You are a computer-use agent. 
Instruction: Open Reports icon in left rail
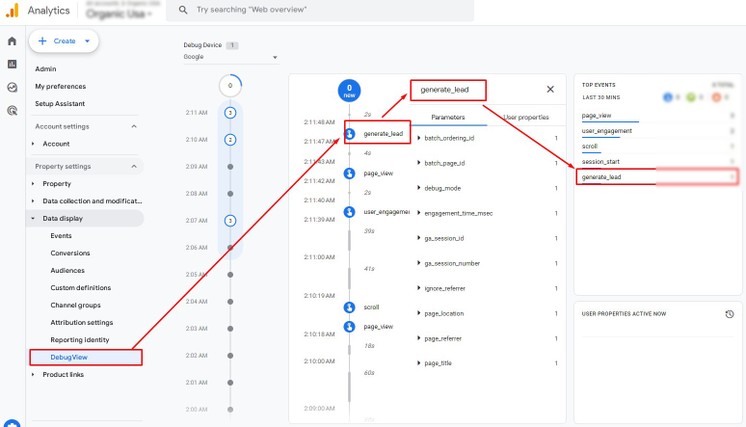point(12,64)
